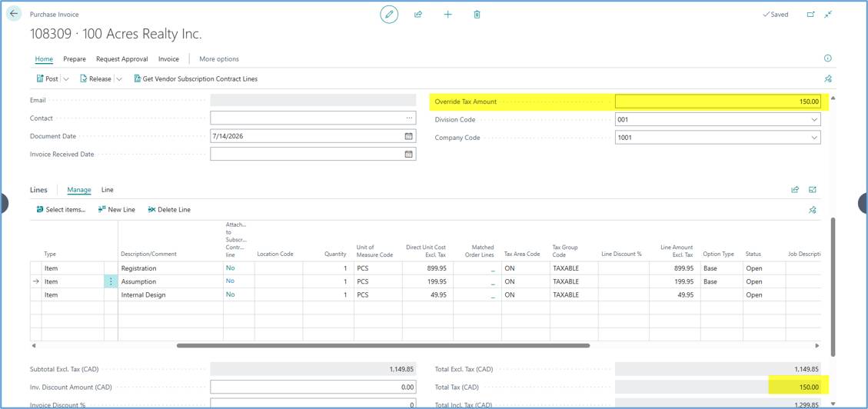Open Invoice Received Date calendar picker
Screen dimensions: 868x409
tap(408, 155)
